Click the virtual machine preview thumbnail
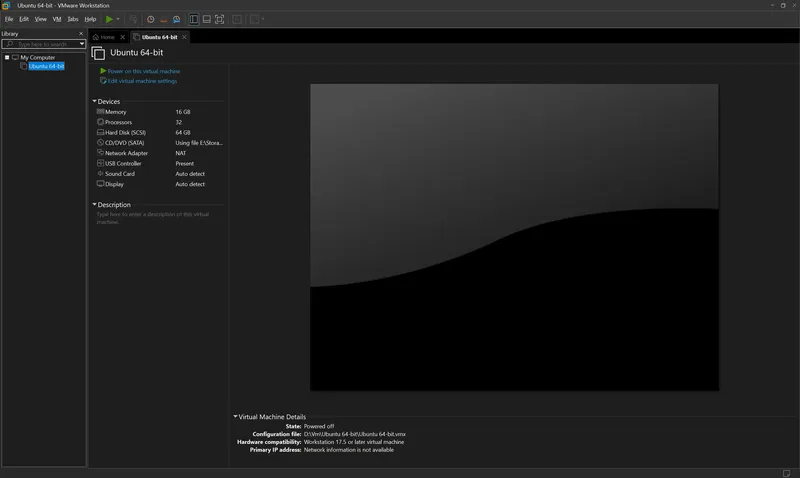The height and width of the screenshot is (478, 800). (x=514, y=237)
